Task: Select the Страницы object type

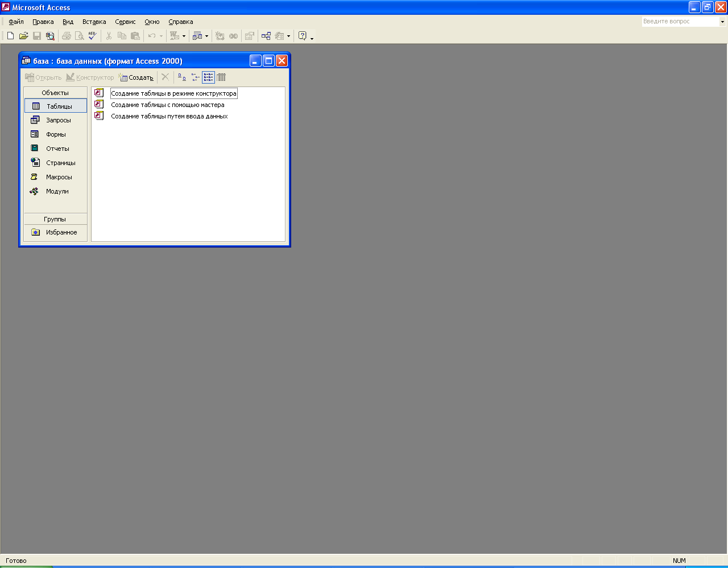Action: [56, 163]
